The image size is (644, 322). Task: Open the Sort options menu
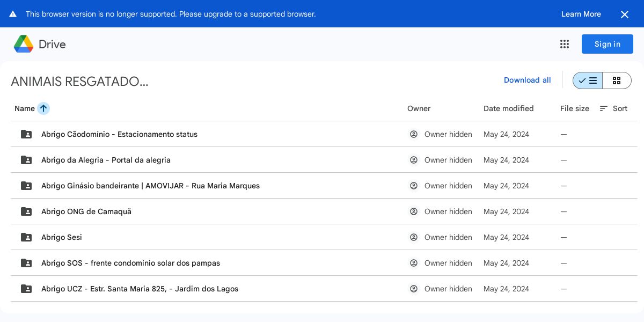point(613,108)
